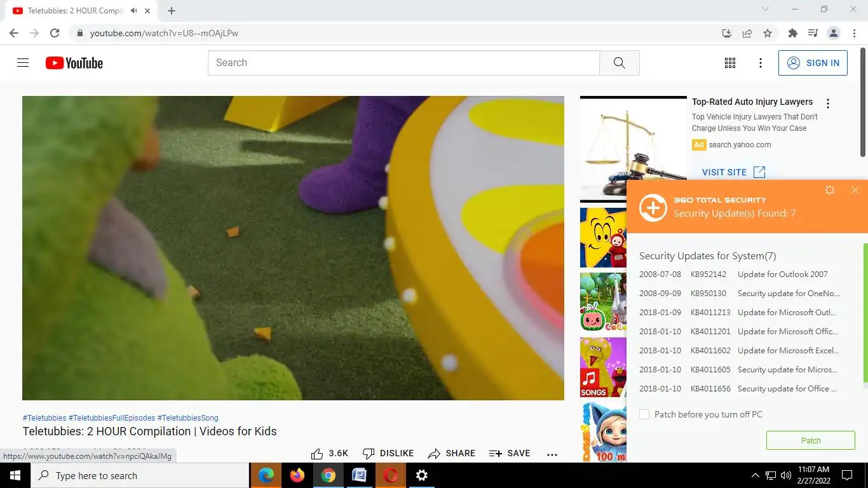Image resolution: width=868 pixels, height=488 pixels.
Task: Open the volume icon in system tray
Action: (x=786, y=475)
